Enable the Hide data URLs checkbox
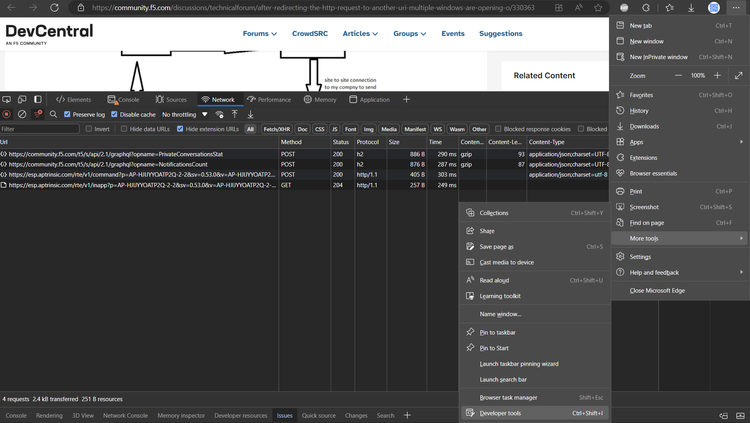Screen dimensions: 750x423 (x=126, y=129)
